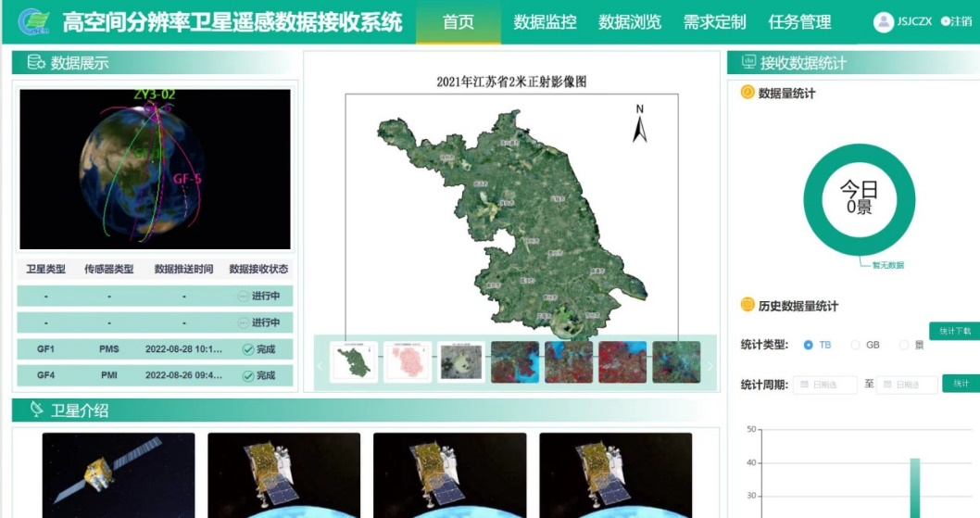The width and height of the screenshot is (980, 518).
Task: Select the GB statistics type radio button
Action: (855, 345)
